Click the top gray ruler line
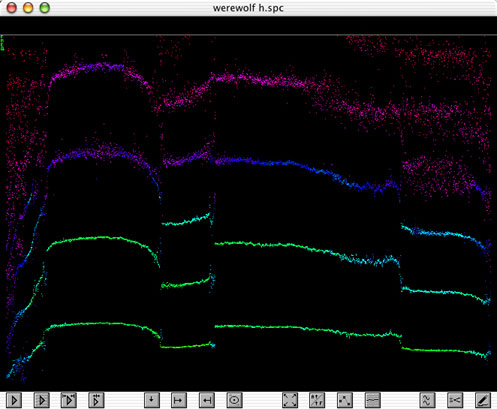This screenshot has height=409, width=497. tap(248, 34)
